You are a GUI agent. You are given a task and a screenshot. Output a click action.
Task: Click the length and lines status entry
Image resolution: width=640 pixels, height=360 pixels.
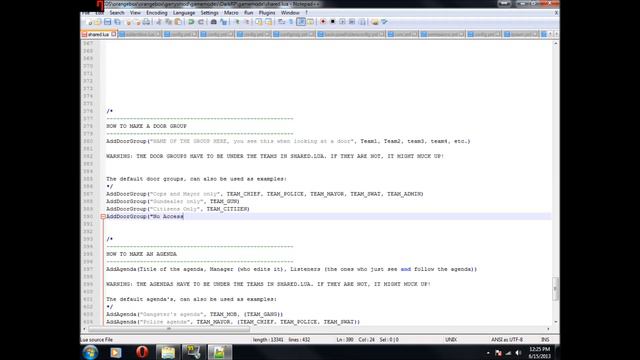pyautogui.click(x=281, y=340)
